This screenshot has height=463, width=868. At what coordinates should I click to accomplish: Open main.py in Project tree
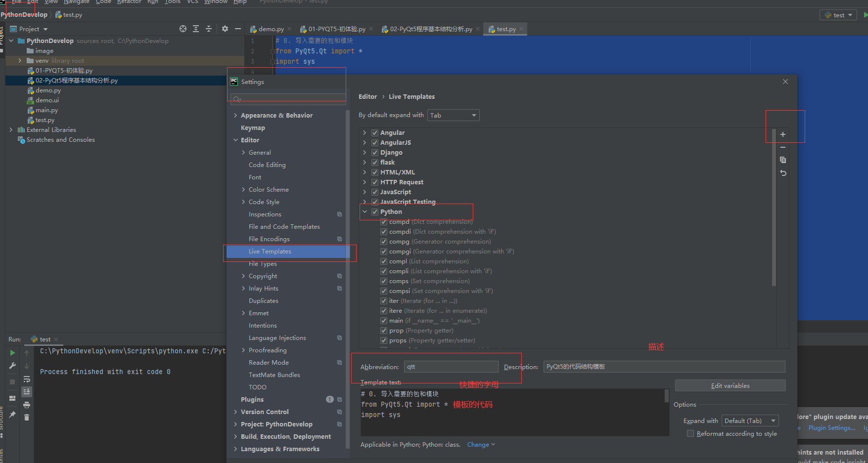click(46, 110)
